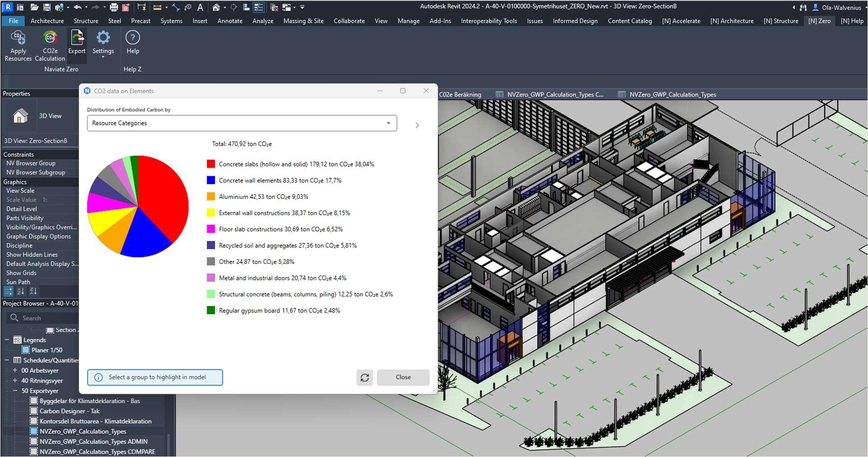Toggle A to Z sorting in Properties
Screen dimensions: 868x457
click(21, 292)
